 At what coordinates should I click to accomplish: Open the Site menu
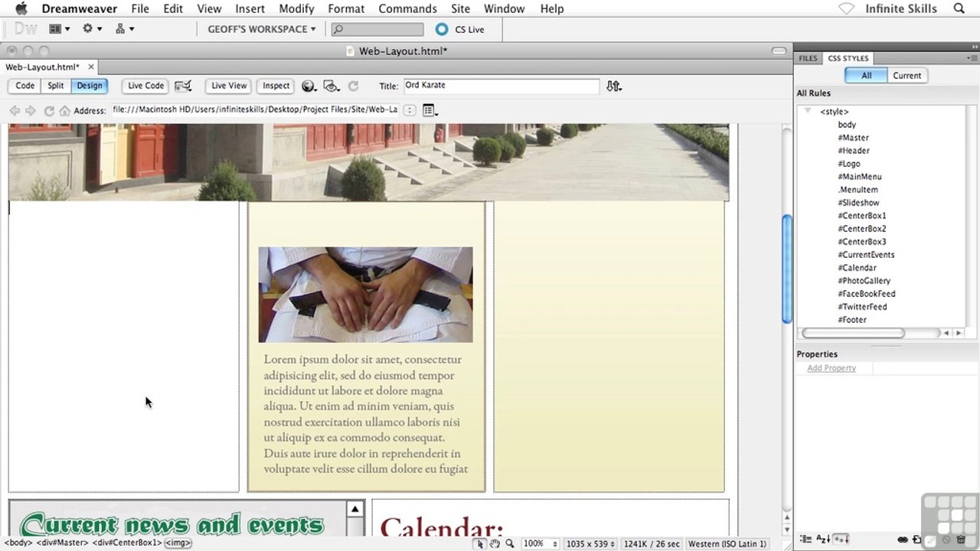tap(460, 8)
